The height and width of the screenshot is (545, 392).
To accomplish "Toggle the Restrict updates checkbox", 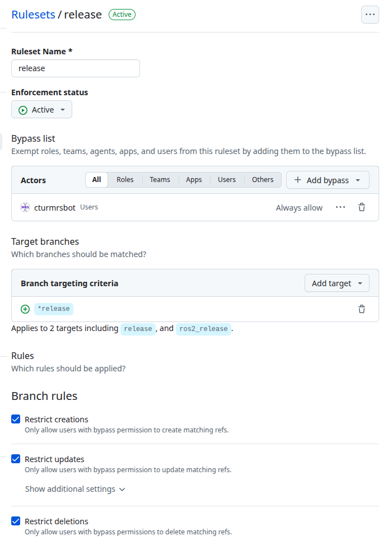I will pos(16,459).
